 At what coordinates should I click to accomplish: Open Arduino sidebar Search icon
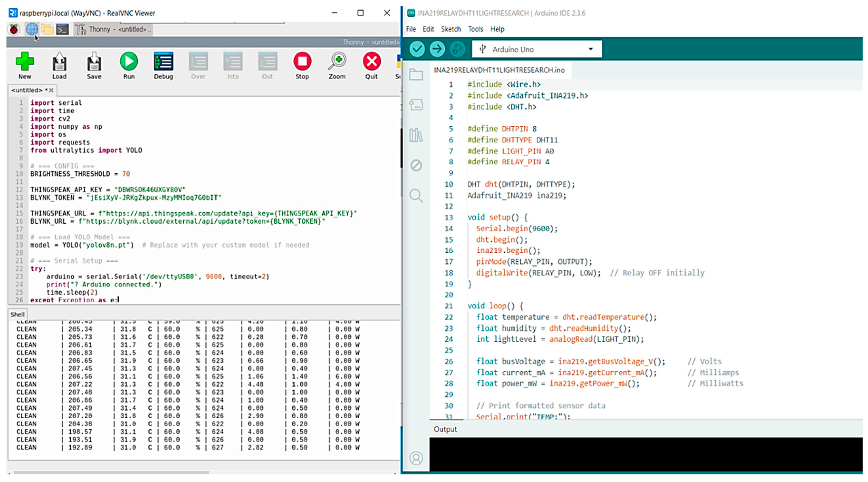tap(416, 195)
